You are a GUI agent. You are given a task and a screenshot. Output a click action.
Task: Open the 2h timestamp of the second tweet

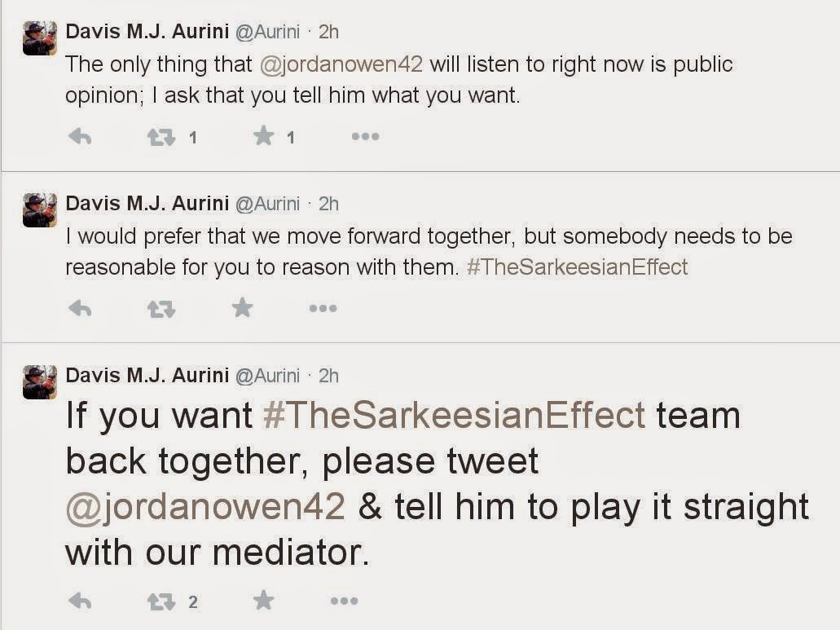click(x=328, y=203)
